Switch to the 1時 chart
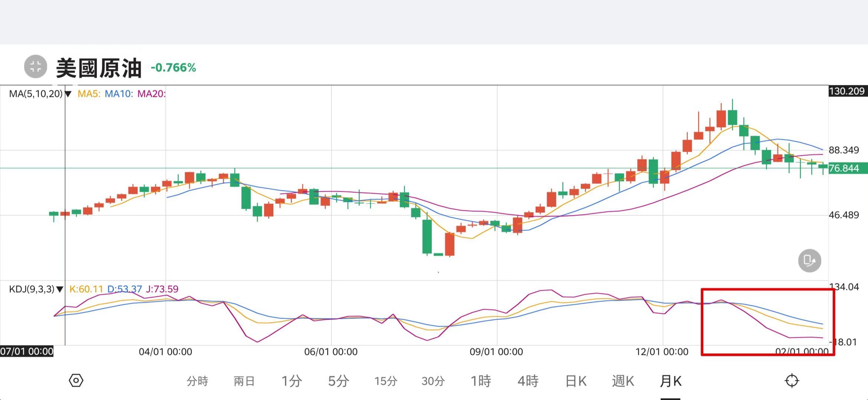Screen dimensions: 868x400 [481, 381]
